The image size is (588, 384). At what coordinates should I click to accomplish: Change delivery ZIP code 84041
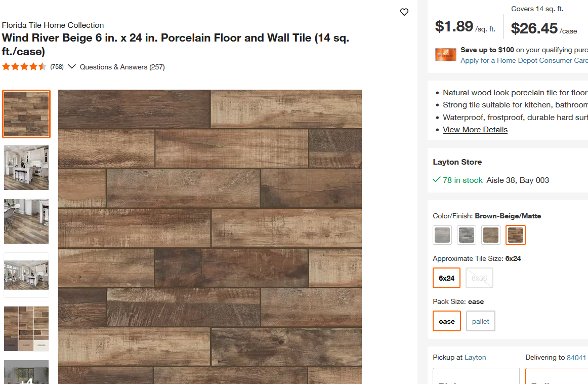pyautogui.click(x=576, y=358)
